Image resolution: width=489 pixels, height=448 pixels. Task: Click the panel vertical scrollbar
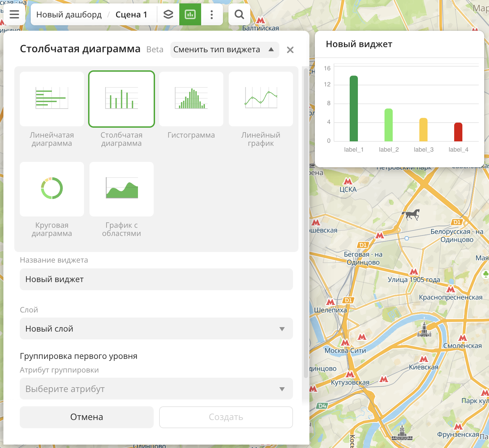pyautogui.click(x=306, y=223)
